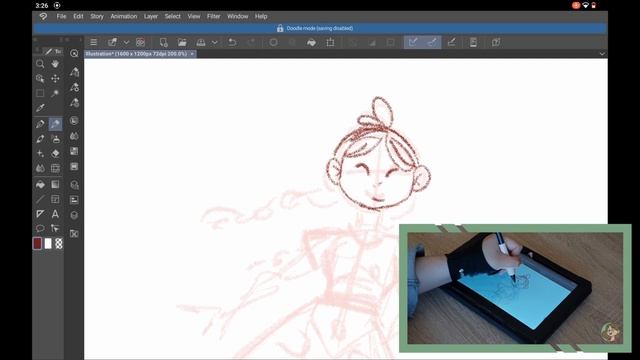The image size is (640, 360).
Task: Select the Decoration sparkle tool
Action: pos(40,153)
